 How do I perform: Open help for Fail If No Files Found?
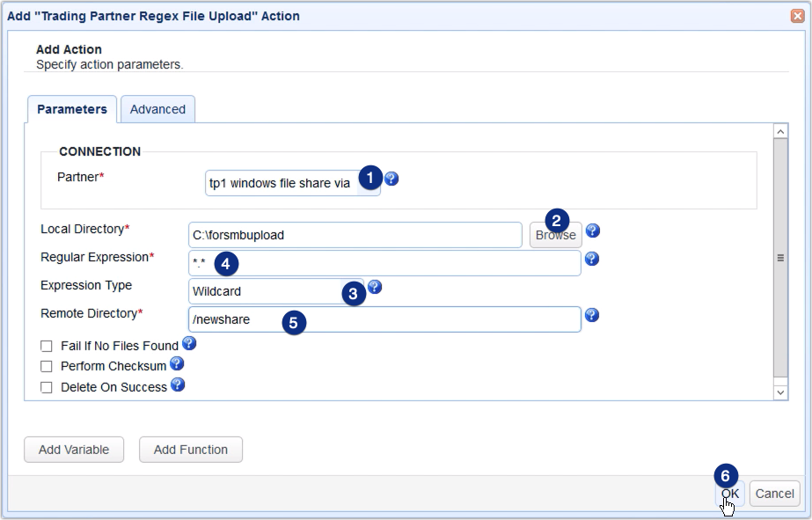(188, 344)
